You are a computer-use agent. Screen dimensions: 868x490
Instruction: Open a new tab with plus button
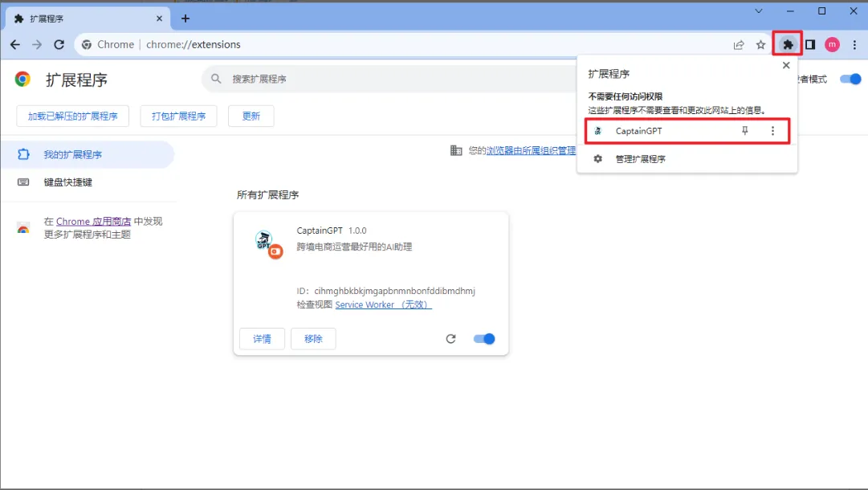tap(185, 18)
